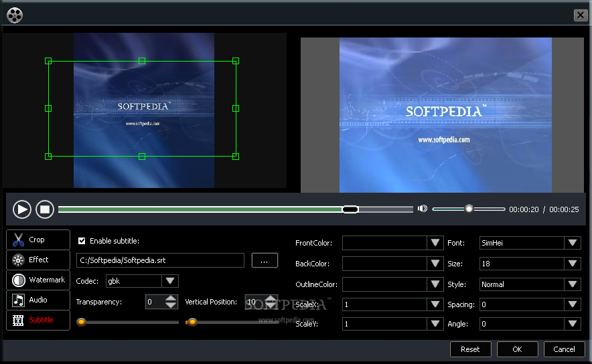
Task: Click the volume slider knob
Action: click(x=469, y=209)
